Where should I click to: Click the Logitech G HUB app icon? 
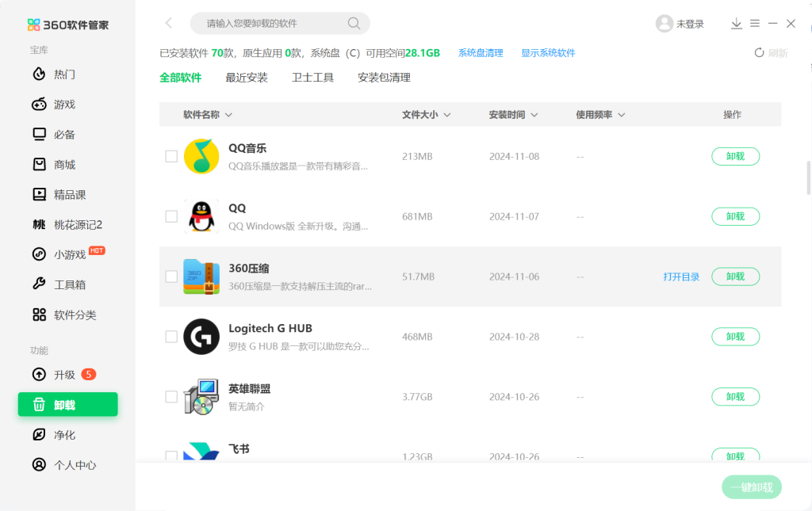[201, 337]
